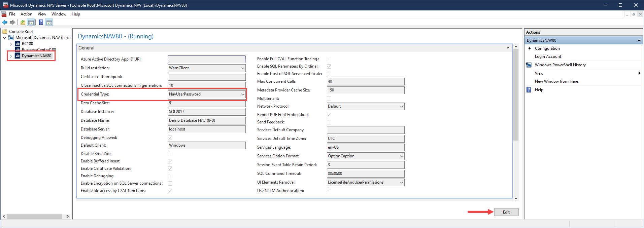
Task: Toggle Enable trust of SQL Server certificate
Action: point(329,74)
